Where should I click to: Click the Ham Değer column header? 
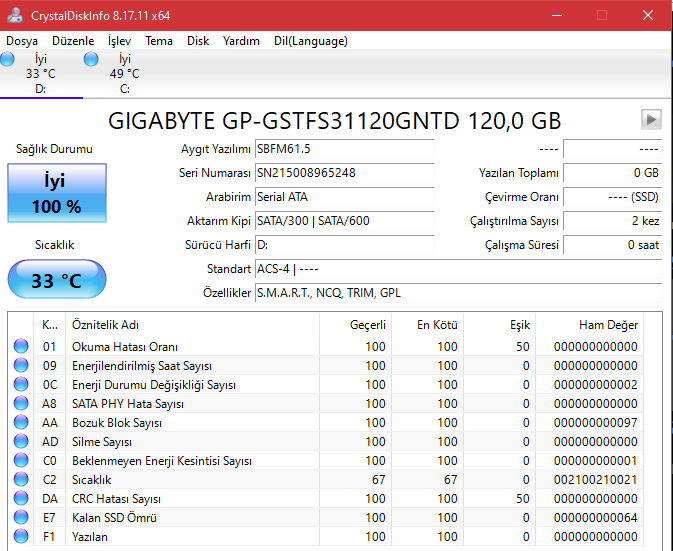click(589, 325)
